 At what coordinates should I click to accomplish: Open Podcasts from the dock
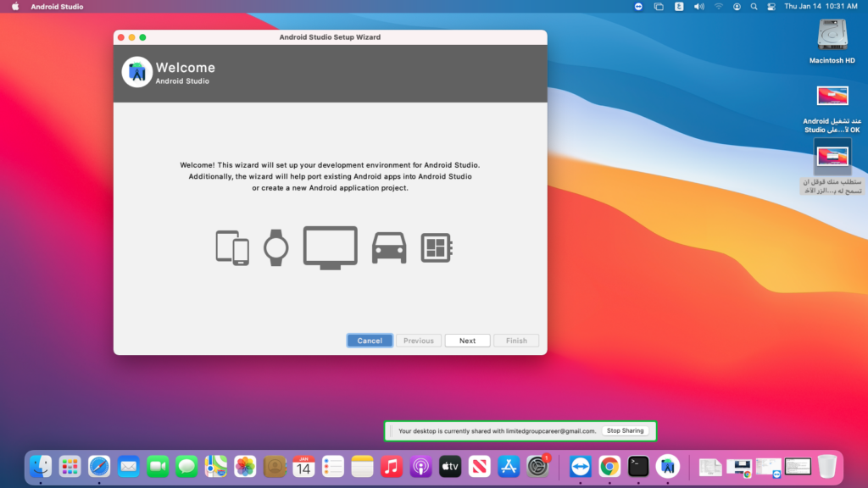coord(420,467)
